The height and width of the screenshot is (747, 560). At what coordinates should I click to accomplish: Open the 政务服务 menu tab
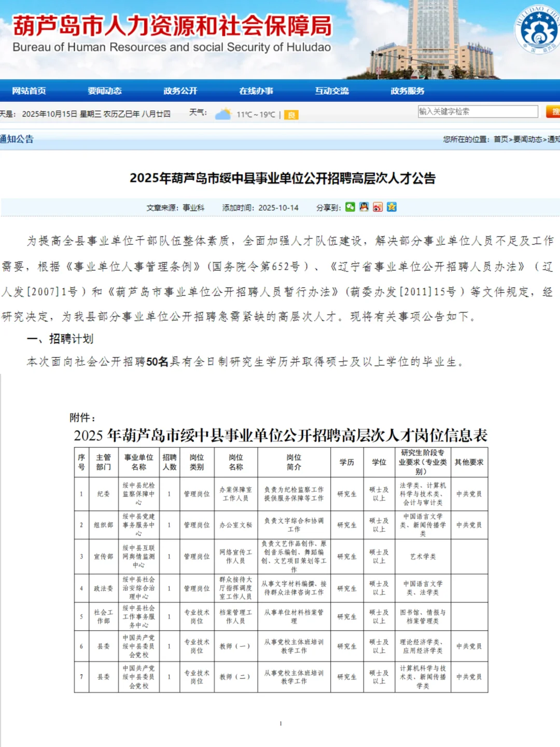pos(408,91)
